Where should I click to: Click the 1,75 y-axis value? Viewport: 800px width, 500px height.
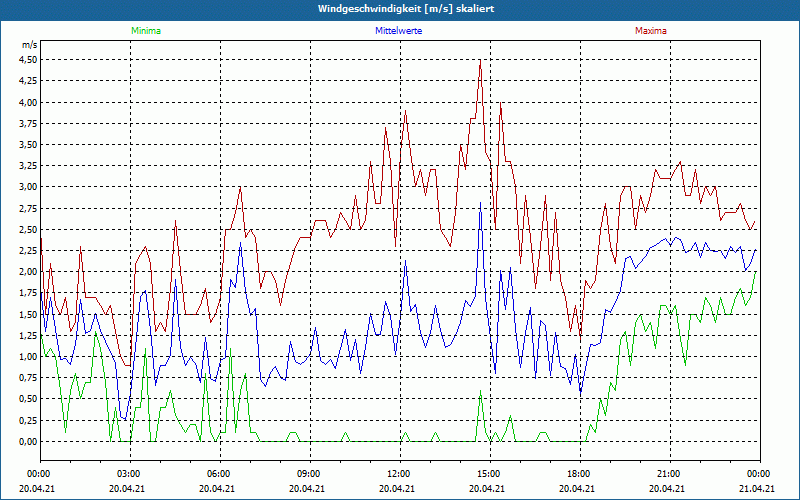tap(28, 293)
